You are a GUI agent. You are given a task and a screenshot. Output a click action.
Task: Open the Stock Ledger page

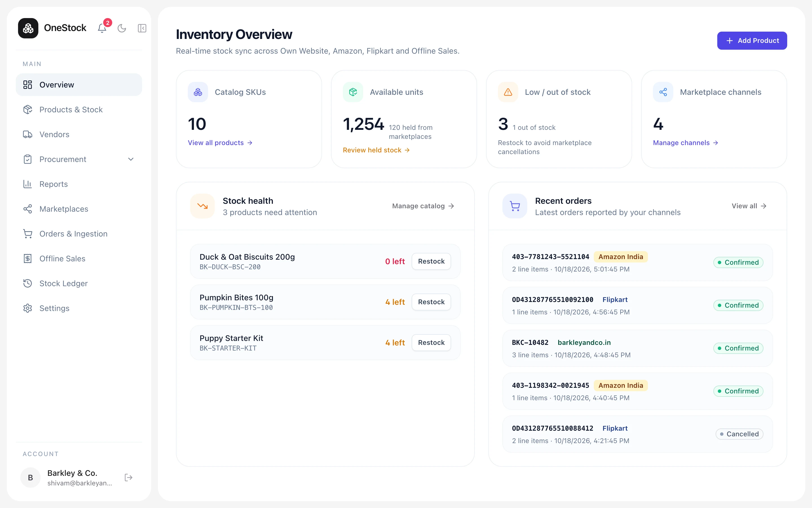pos(79,284)
